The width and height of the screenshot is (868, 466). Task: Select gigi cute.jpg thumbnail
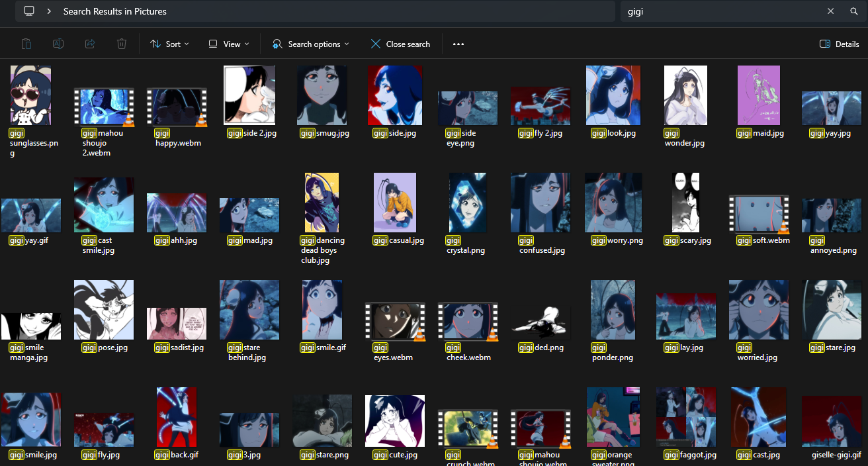[x=395, y=421]
